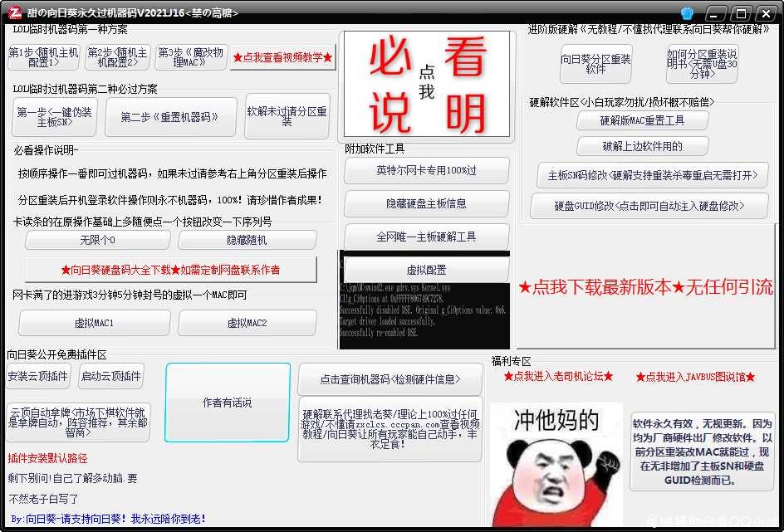Close the window
Screen dimensions: 784x532
tap(766, 13)
